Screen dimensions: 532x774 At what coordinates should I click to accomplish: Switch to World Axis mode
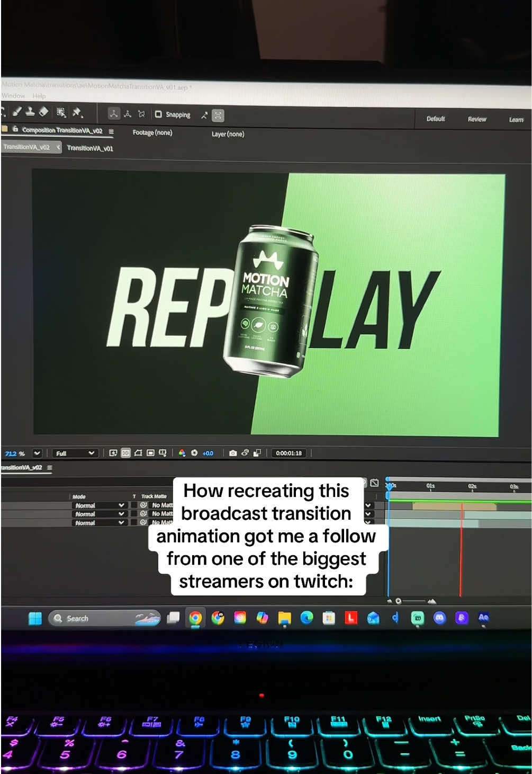click(128, 113)
